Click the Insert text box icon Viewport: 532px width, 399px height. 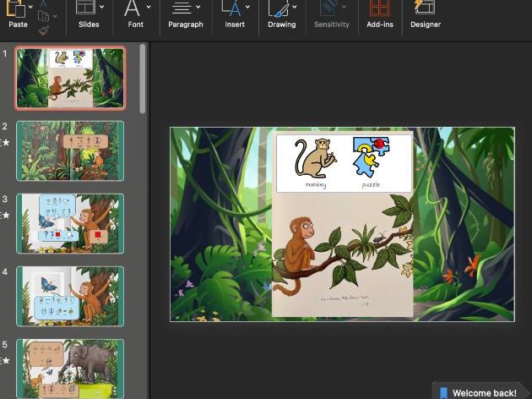click(231, 8)
